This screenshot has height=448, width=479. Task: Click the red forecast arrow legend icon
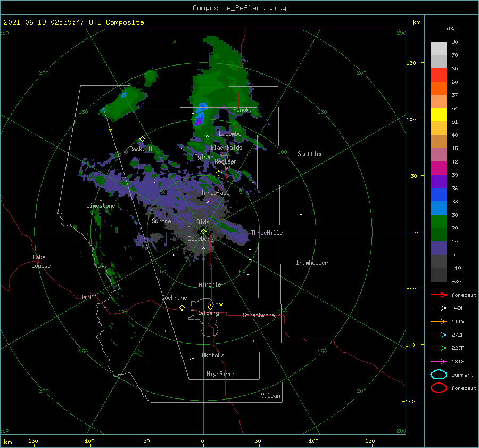pos(439,295)
